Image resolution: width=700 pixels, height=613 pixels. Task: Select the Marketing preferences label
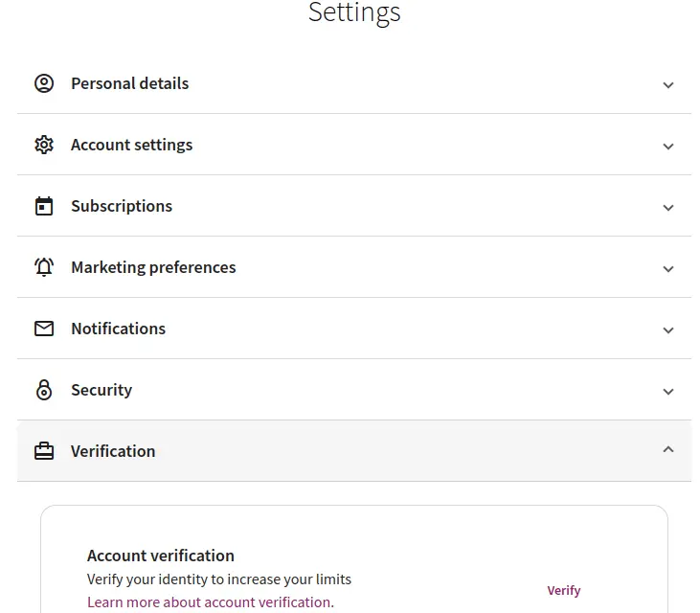coord(153,267)
